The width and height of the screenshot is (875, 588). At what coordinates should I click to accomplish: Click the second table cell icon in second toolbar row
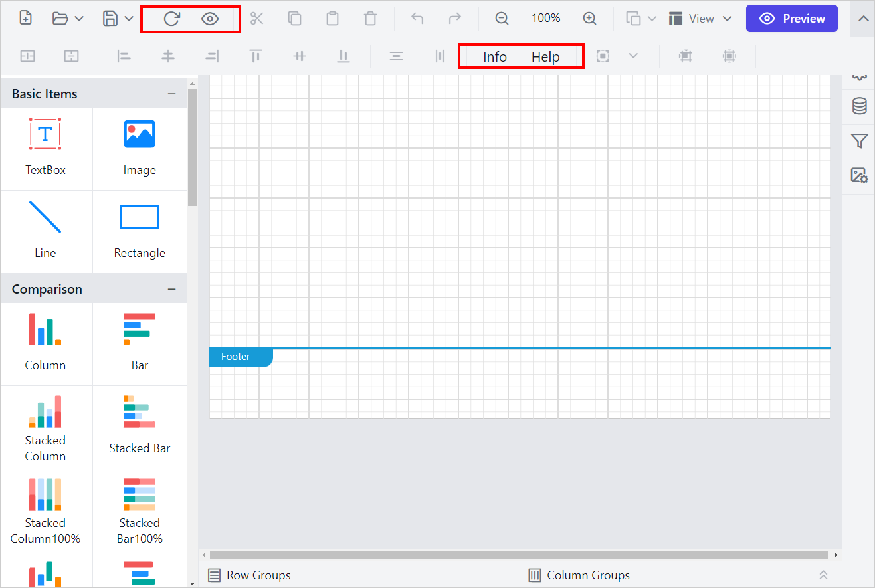point(71,56)
